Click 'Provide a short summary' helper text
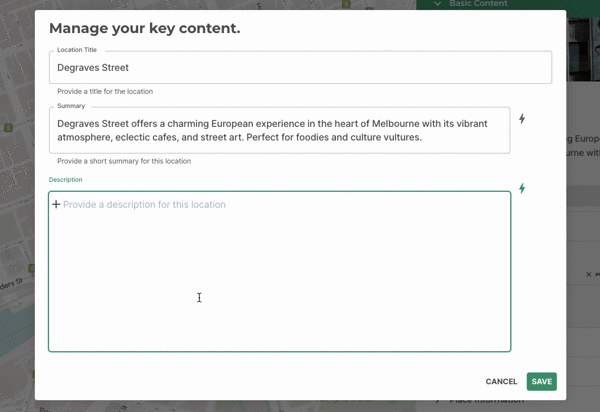The width and height of the screenshot is (600, 412). click(124, 161)
